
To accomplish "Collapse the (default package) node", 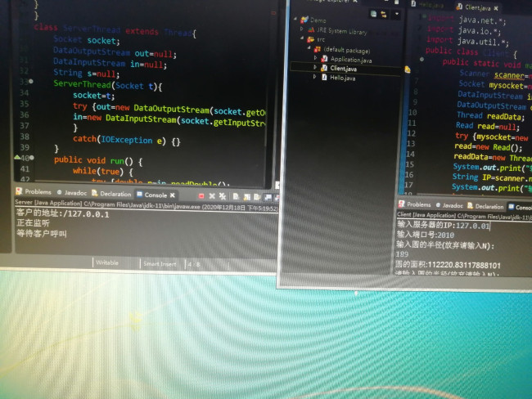I will pyautogui.click(x=309, y=47).
